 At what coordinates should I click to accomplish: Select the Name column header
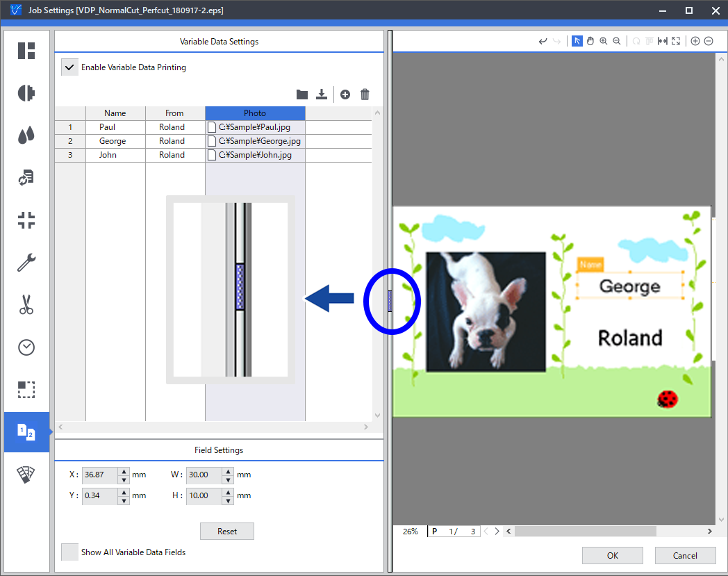coord(115,113)
